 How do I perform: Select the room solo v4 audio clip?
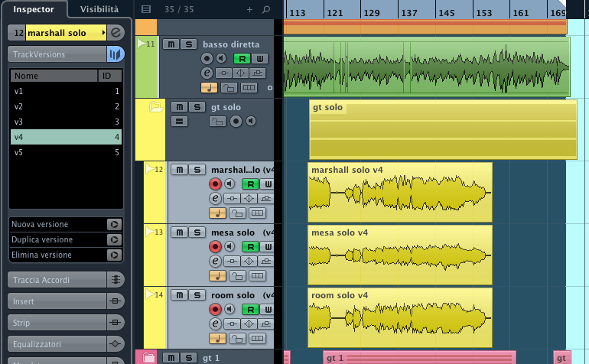[x=399, y=317]
